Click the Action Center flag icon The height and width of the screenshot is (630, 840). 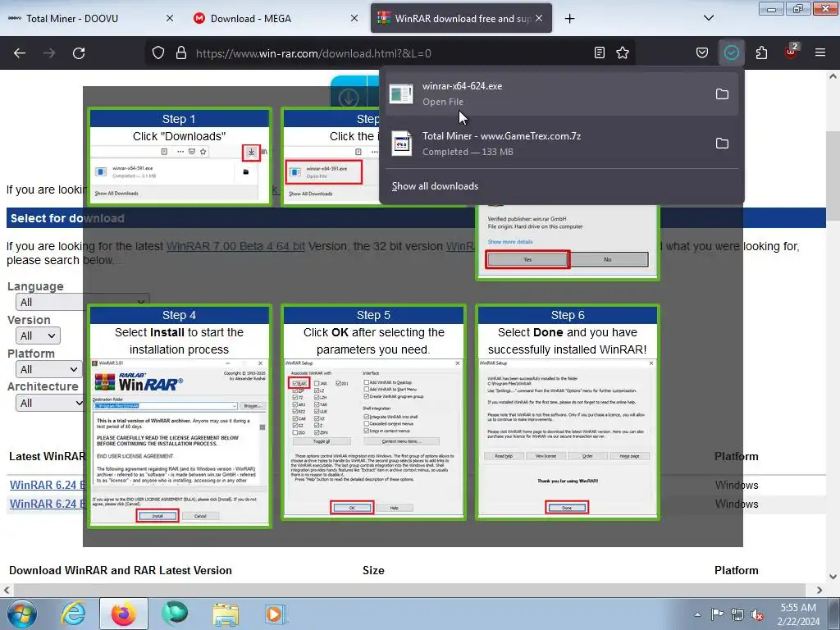tap(717, 614)
